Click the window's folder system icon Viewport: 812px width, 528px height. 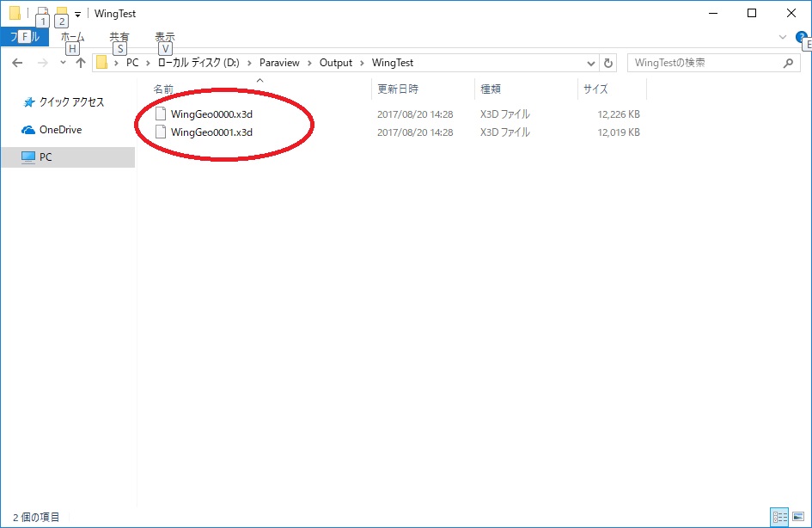pos(15,12)
